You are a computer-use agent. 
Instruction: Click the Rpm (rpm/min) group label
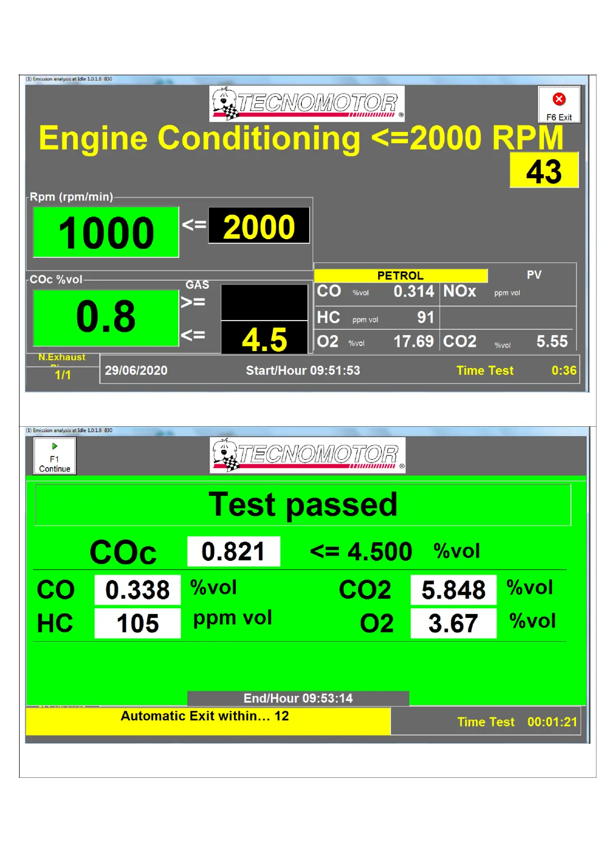coord(71,197)
